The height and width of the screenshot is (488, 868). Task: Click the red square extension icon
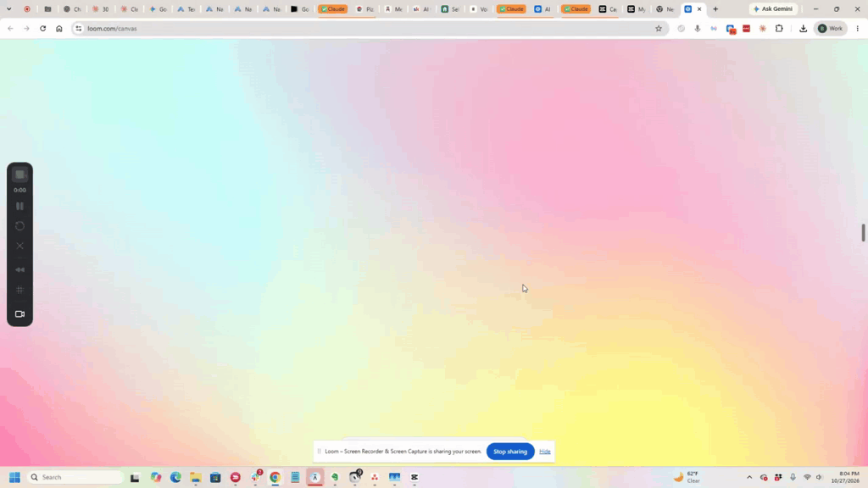(x=746, y=28)
